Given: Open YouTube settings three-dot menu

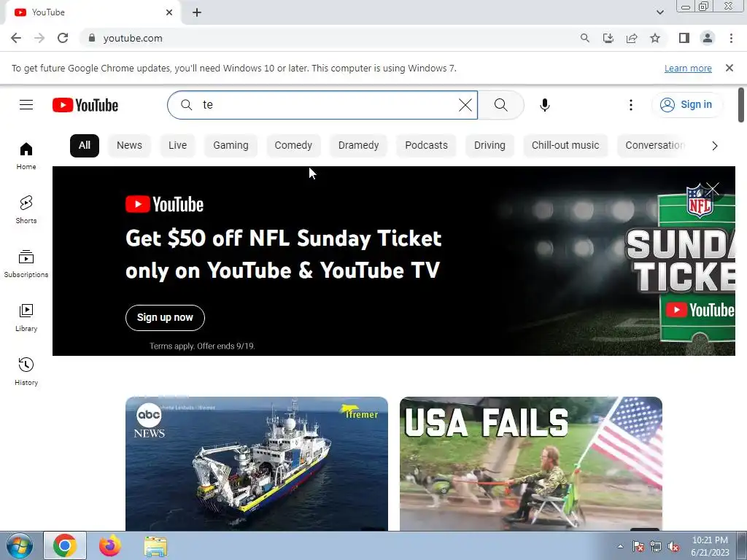Looking at the screenshot, I should [631, 105].
